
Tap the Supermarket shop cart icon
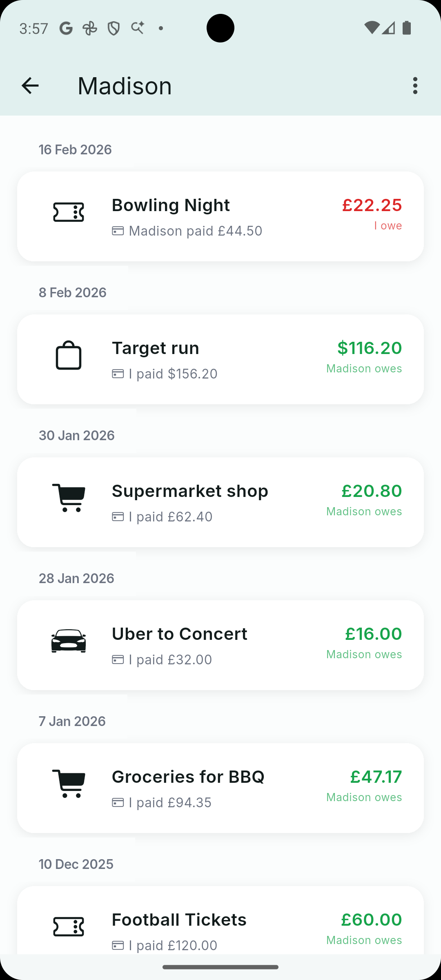69,498
